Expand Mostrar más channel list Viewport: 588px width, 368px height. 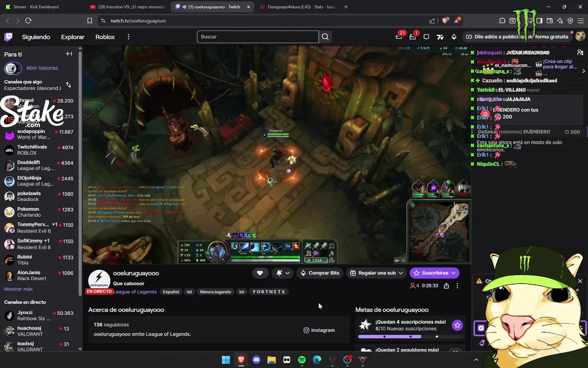[x=18, y=289]
